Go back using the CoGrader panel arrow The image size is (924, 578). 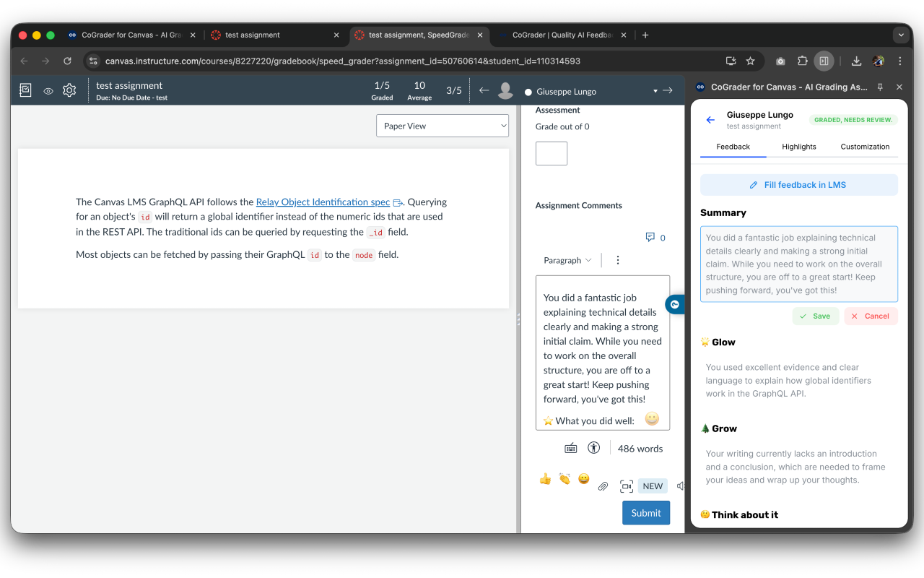710,120
